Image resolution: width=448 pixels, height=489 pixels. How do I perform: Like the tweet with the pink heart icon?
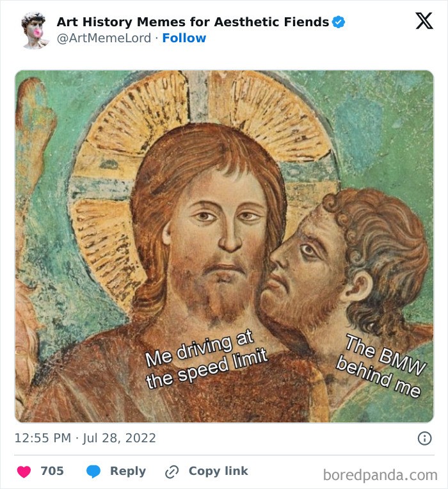(x=24, y=471)
